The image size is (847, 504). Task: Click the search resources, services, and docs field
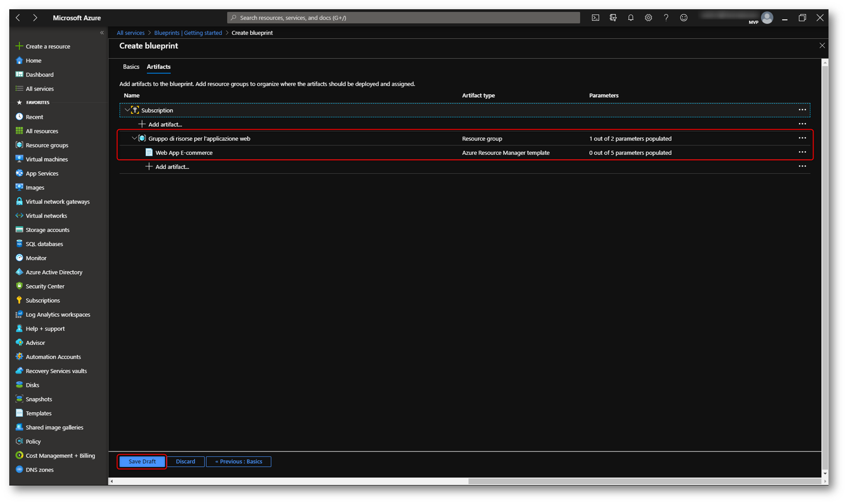click(x=403, y=18)
